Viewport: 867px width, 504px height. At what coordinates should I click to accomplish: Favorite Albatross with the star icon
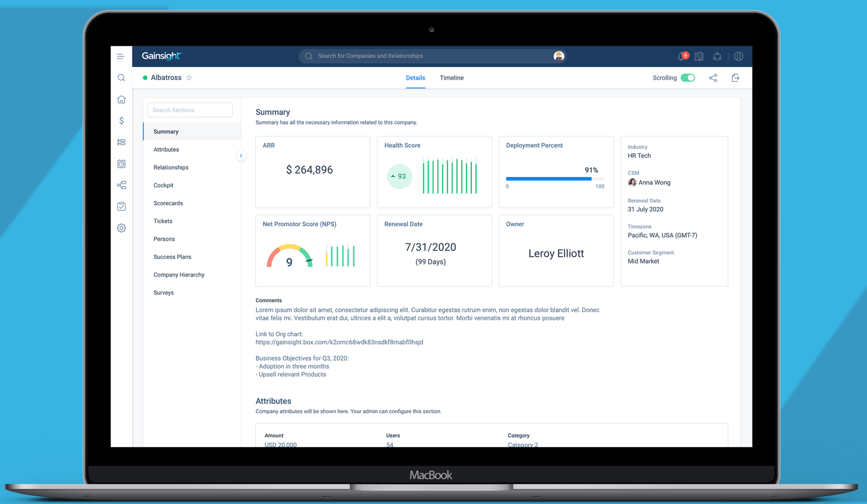189,78
